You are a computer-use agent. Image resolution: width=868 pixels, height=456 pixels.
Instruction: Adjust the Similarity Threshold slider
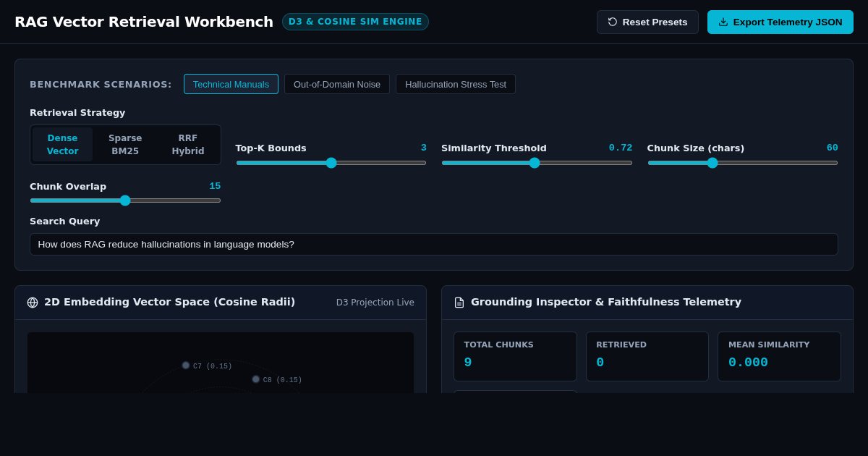[537, 163]
